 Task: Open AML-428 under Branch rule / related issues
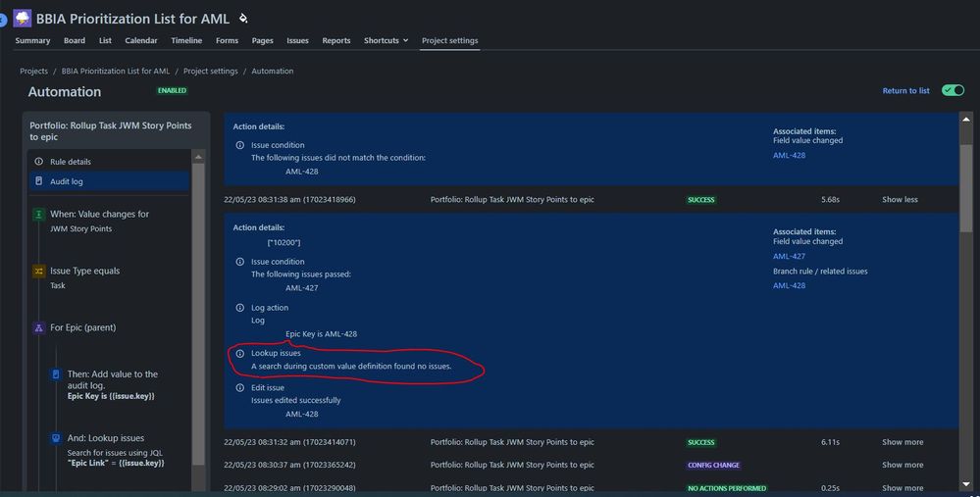789,286
